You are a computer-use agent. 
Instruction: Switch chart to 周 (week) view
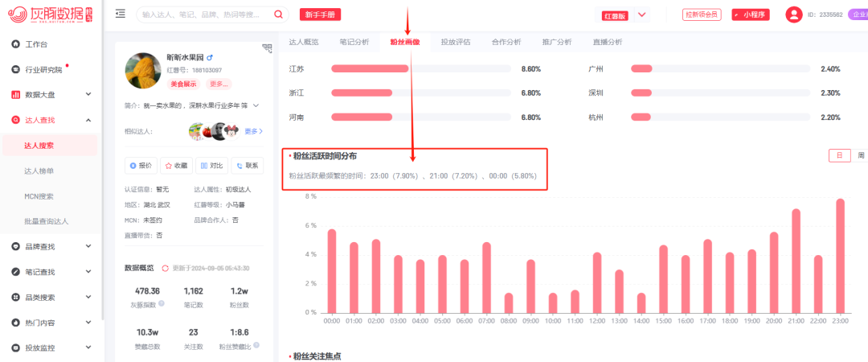coord(860,155)
